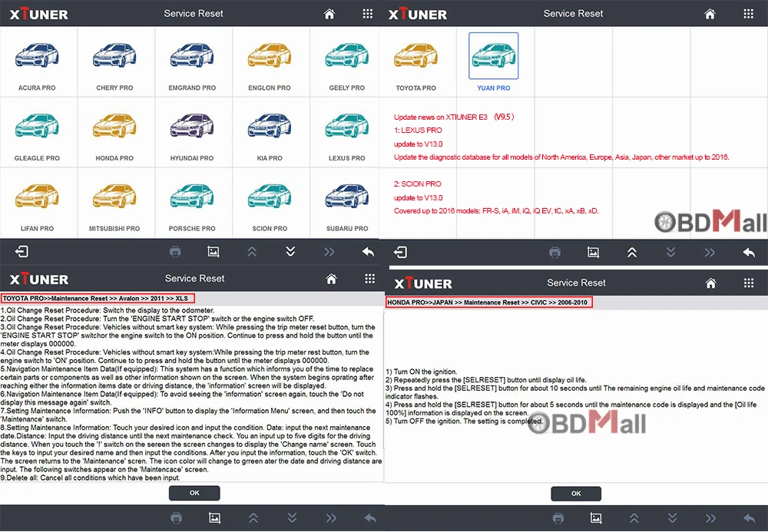Screen dimensions: 768x532
Task: Click forward arrows in top-right panel toolbar
Action: tap(710, 253)
